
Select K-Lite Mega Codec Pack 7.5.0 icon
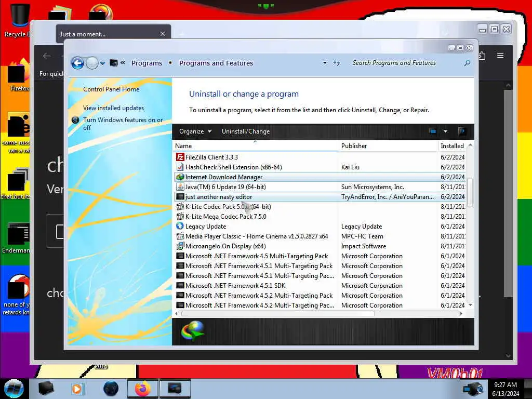pos(180,216)
